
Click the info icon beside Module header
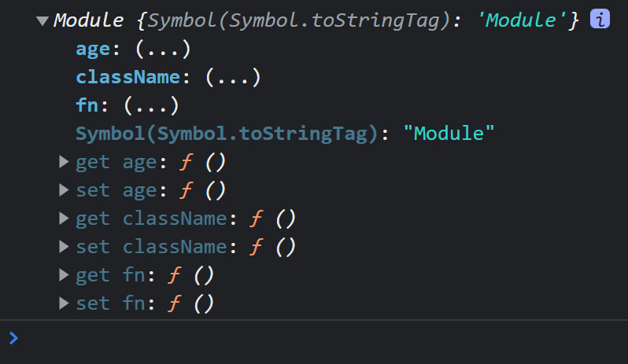coord(600,21)
